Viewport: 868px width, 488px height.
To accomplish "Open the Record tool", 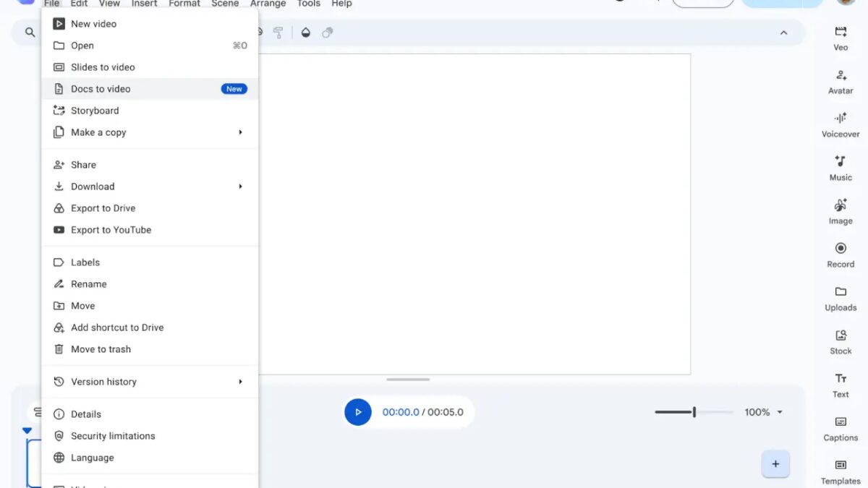I will coord(841,255).
